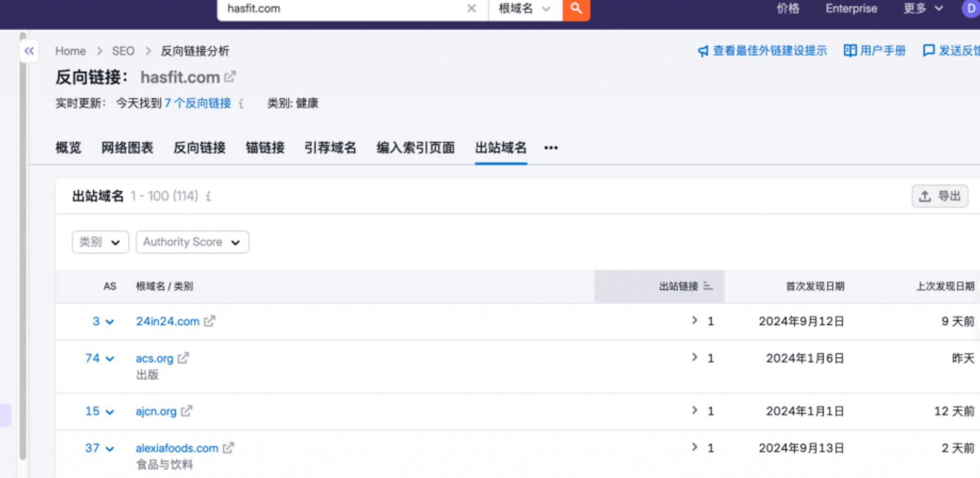Screen dimensions: 980x478
Task: Open hasfit.com external link icon
Action: [230, 77]
